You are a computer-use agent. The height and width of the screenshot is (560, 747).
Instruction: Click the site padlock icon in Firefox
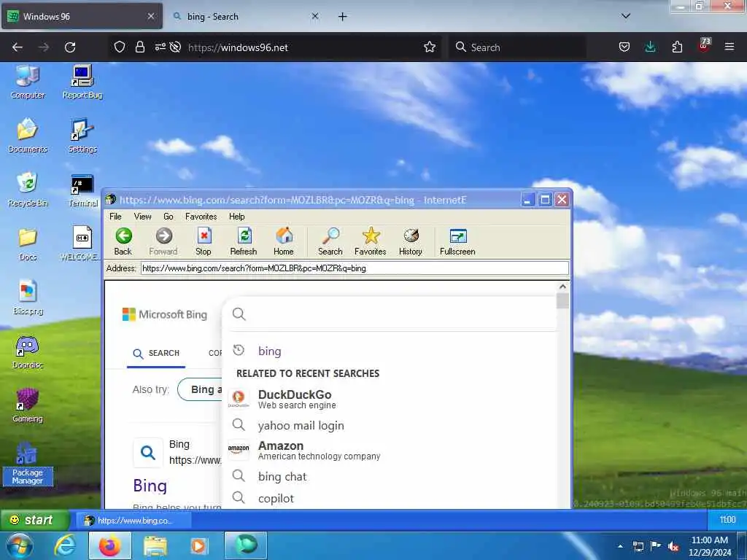[139, 47]
